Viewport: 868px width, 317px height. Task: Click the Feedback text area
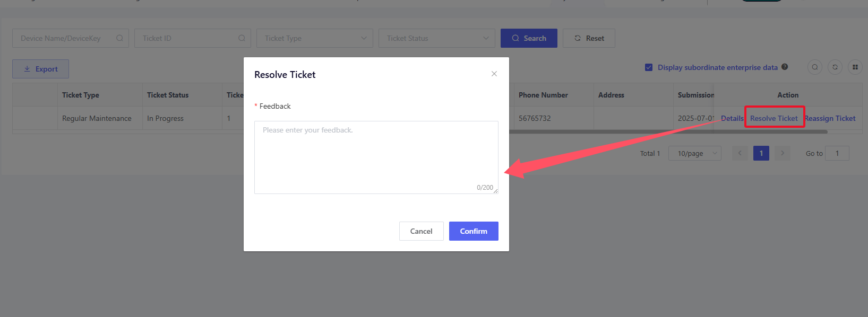376,157
